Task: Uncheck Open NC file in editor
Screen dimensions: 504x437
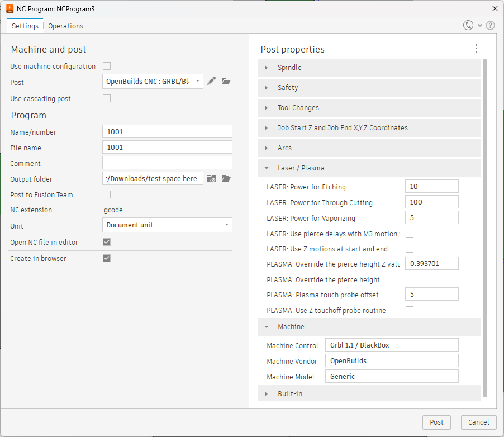Action: (x=107, y=242)
